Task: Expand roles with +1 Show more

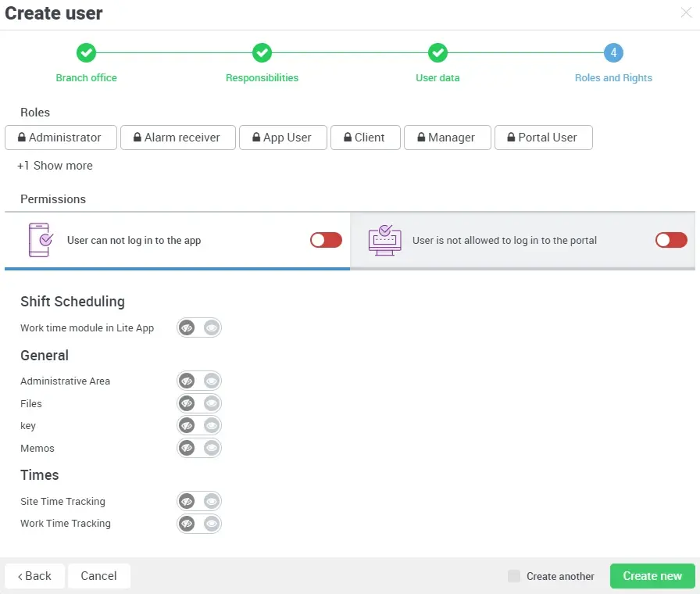Action: tap(55, 166)
